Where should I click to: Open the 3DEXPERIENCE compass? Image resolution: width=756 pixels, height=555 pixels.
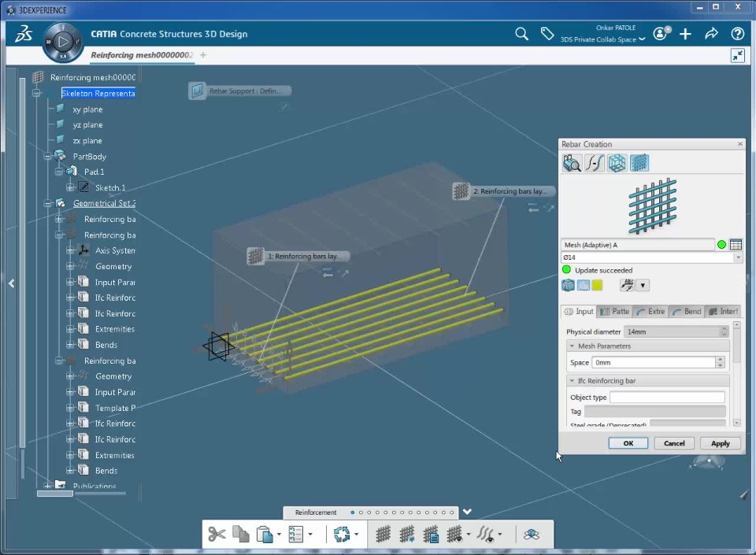click(63, 42)
